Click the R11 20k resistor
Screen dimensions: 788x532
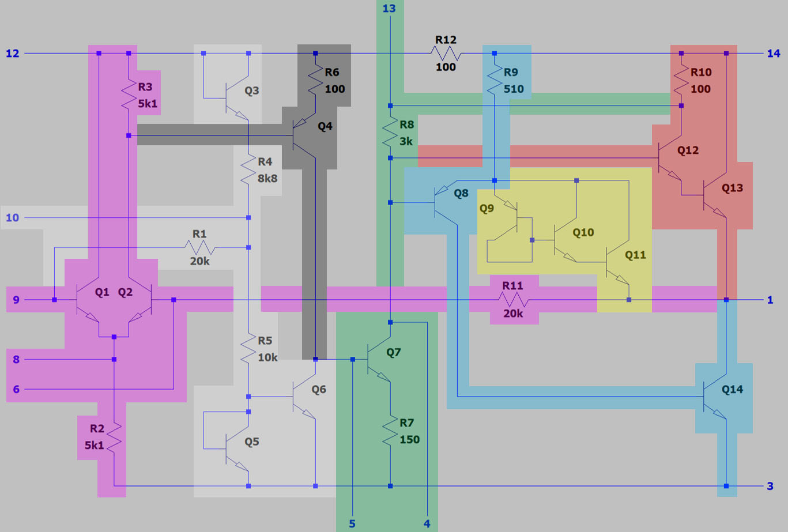(x=512, y=300)
